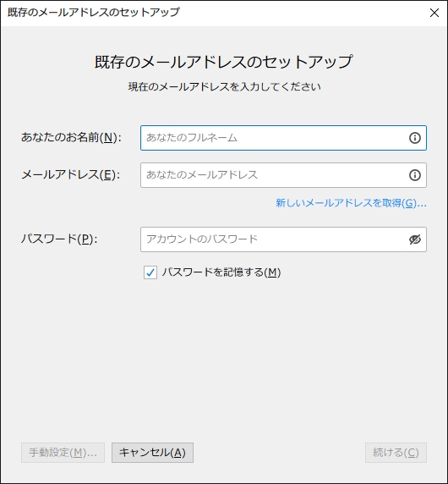Close the mail account setup dialog

(x=434, y=13)
